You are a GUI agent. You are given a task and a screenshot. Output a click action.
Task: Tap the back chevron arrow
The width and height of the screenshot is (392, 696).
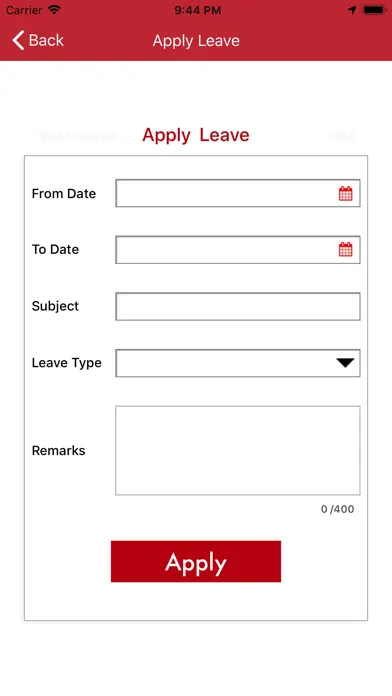(x=18, y=40)
